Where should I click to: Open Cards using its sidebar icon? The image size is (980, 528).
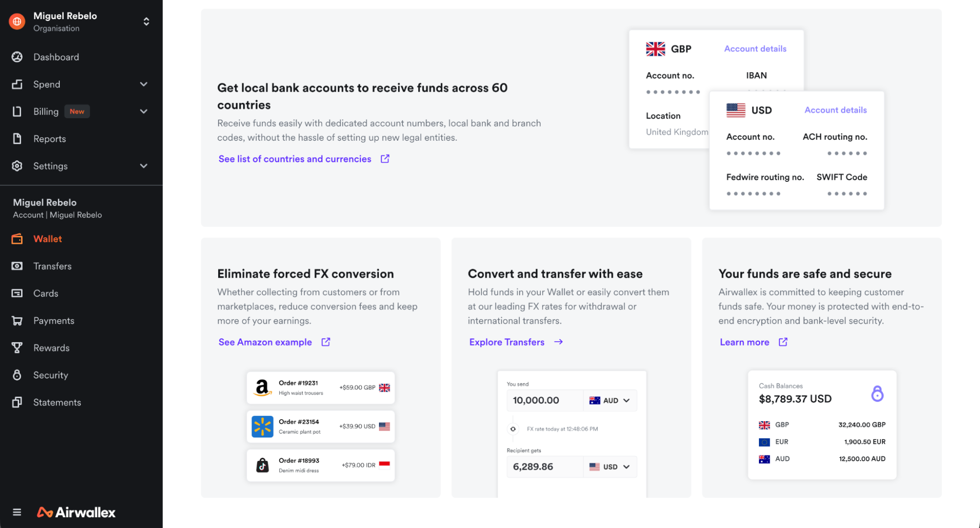coord(17,293)
